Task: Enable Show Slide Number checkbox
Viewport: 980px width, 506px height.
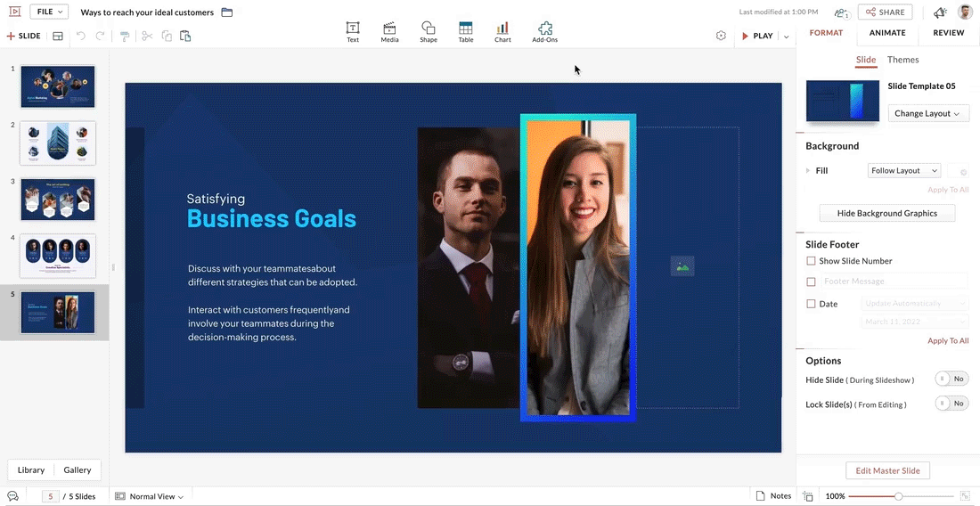Action: (812, 261)
